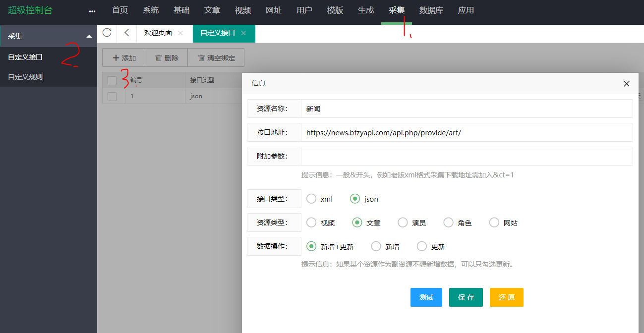Viewport: 644px width, 333px height.
Task: Click the trash icon on the 删除 button
Action: (x=158, y=57)
